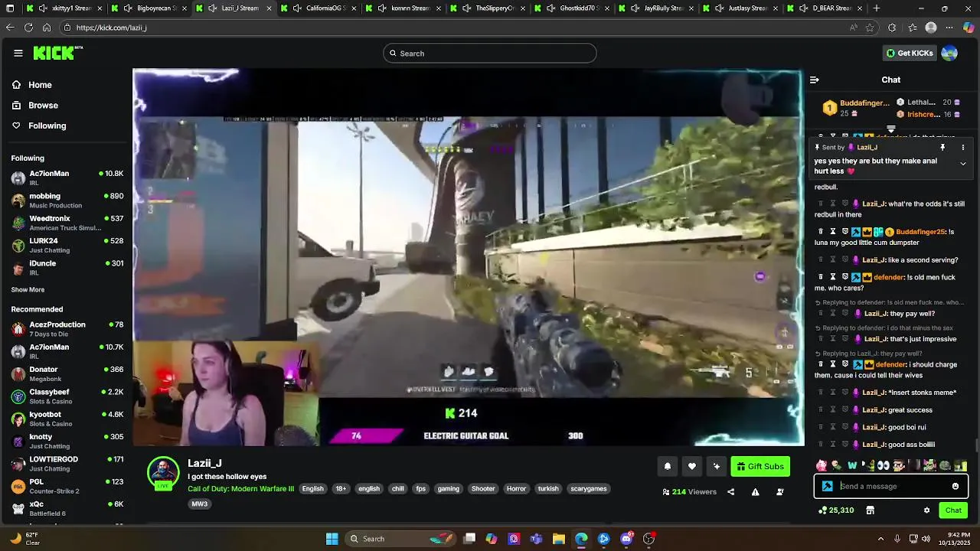Open Classybeef recommended channel

click(67, 396)
